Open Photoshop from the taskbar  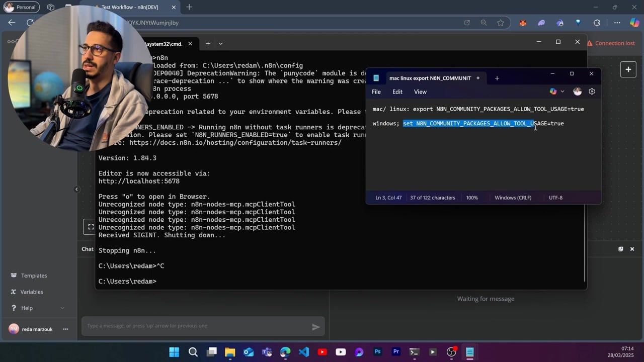click(377, 352)
